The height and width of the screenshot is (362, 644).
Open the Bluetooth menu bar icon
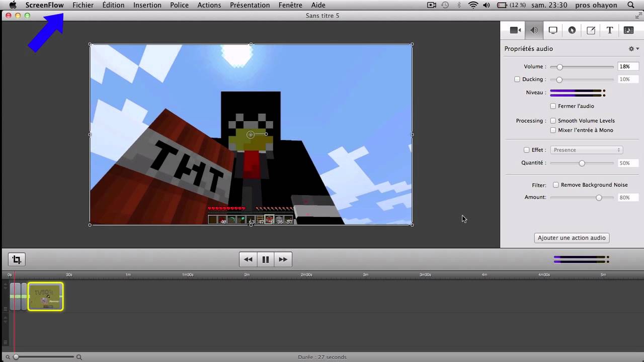tap(459, 5)
